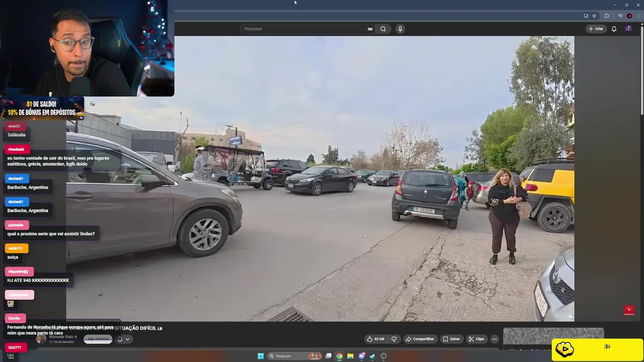The height and width of the screenshot is (362, 644).
Task: Click username badge 'Mendeski' in chat
Action: pos(16,149)
